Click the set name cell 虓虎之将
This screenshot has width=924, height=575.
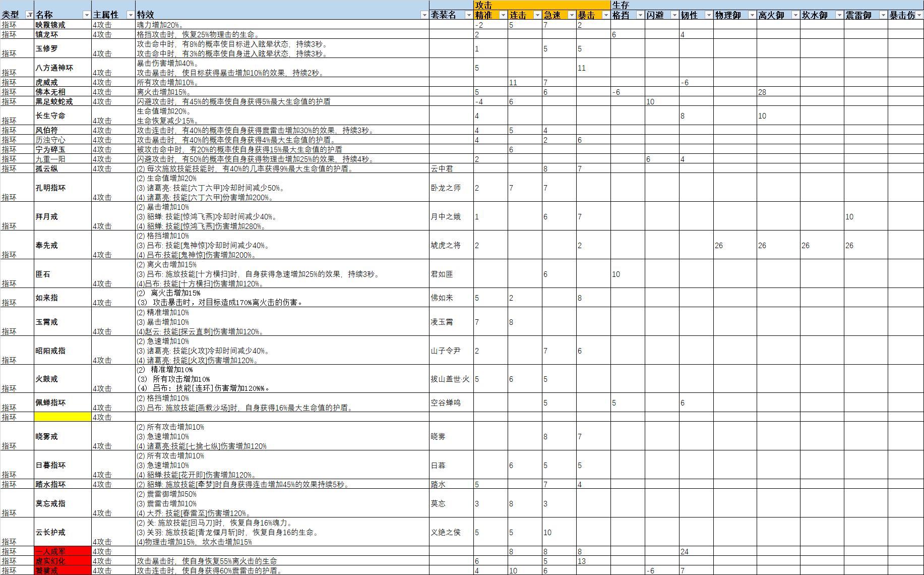click(x=451, y=245)
